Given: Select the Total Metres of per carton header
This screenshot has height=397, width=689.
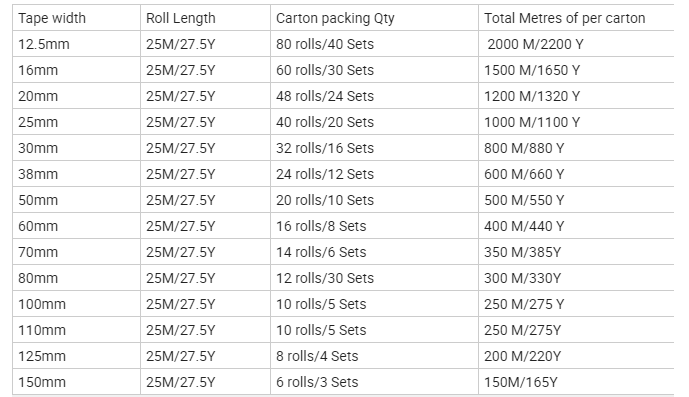Looking at the screenshot, I should 576,18.
